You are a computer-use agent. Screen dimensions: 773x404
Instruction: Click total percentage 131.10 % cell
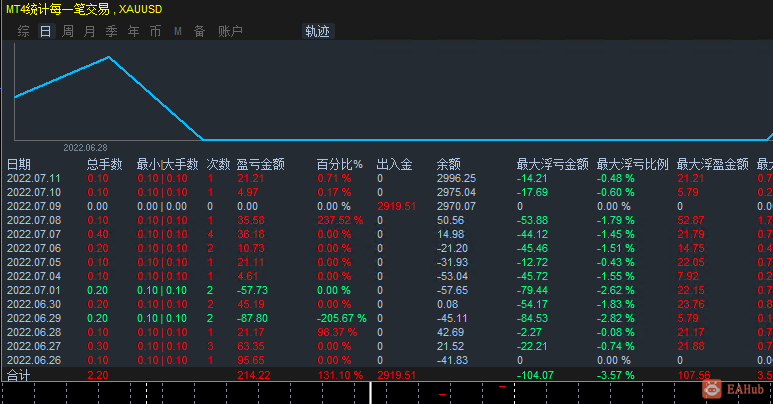[x=340, y=375]
